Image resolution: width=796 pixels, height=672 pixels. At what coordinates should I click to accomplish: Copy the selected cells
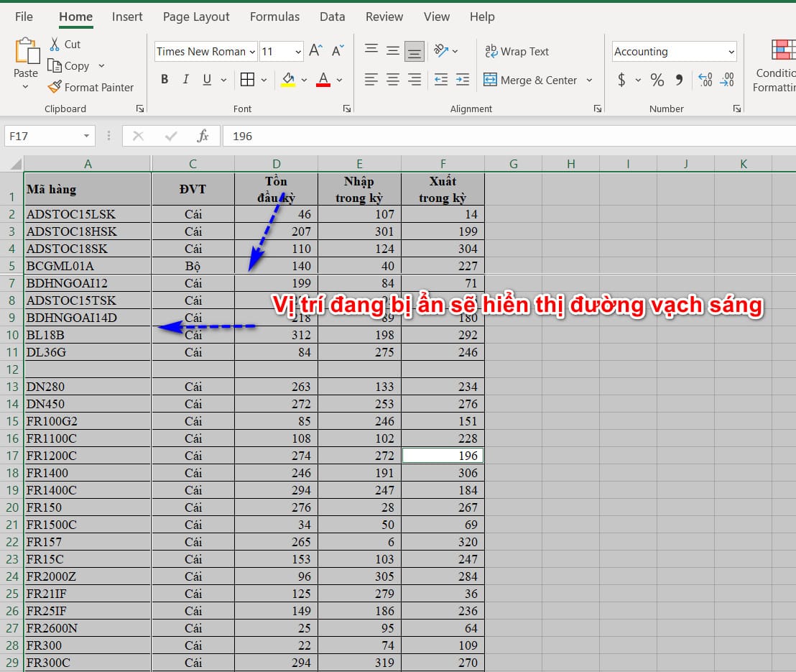68,66
